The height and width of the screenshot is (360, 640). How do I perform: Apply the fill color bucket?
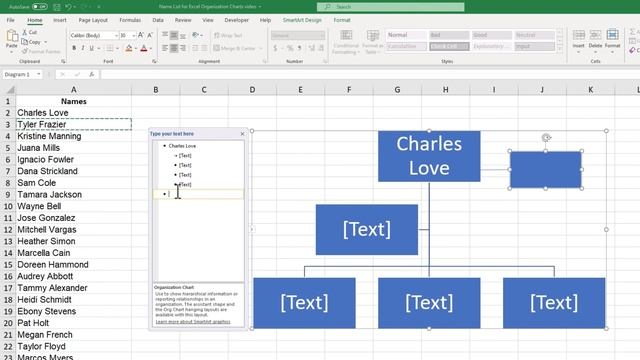[129, 49]
